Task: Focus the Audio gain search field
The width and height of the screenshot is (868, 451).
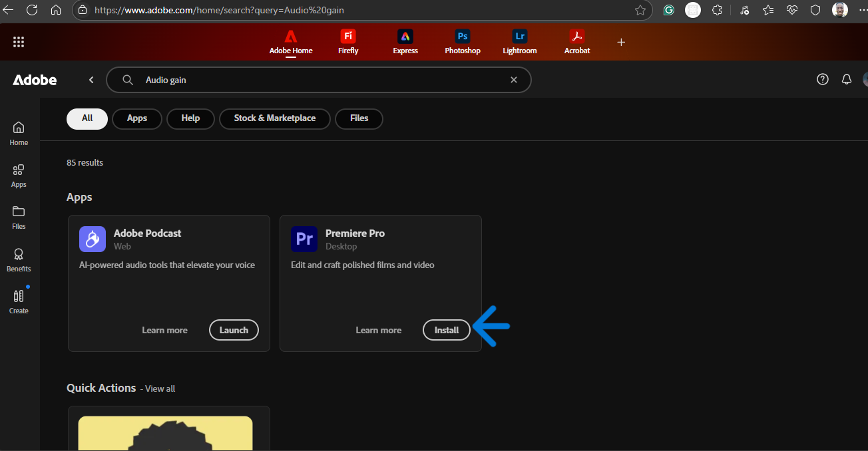Action: click(319, 80)
